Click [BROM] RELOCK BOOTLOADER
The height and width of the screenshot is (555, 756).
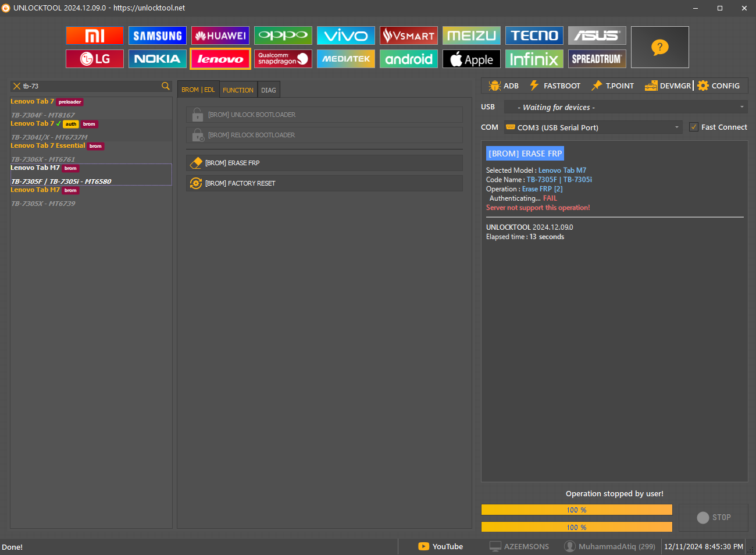coord(324,135)
